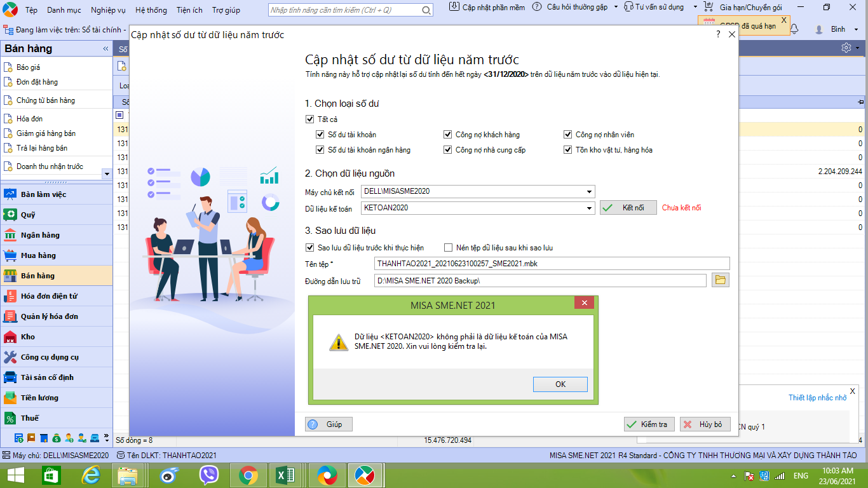The height and width of the screenshot is (488, 868).
Task: Open the Nghiệp vụ menu
Action: coord(108,10)
